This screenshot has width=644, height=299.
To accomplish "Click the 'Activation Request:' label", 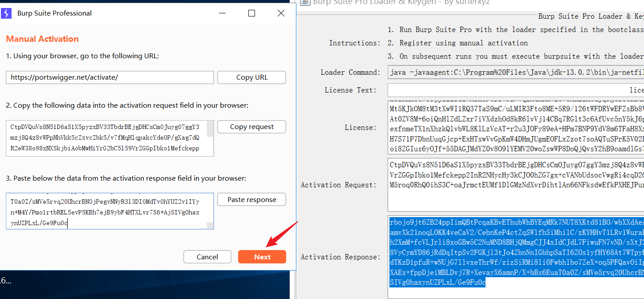I will point(341,185).
